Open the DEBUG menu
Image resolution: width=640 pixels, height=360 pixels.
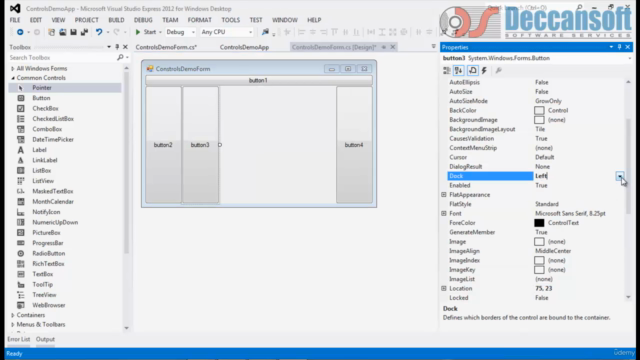(x=143, y=20)
